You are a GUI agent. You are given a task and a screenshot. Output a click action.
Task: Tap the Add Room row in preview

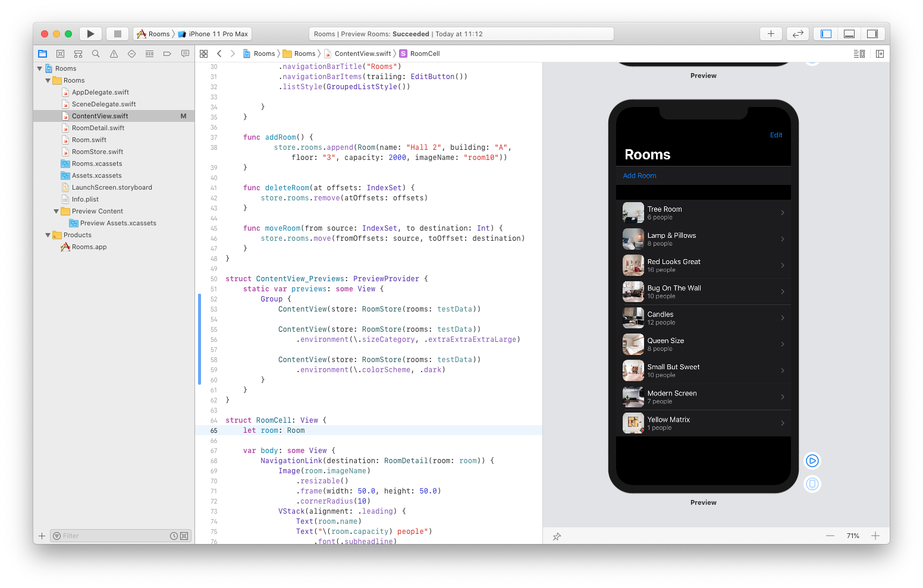(639, 175)
